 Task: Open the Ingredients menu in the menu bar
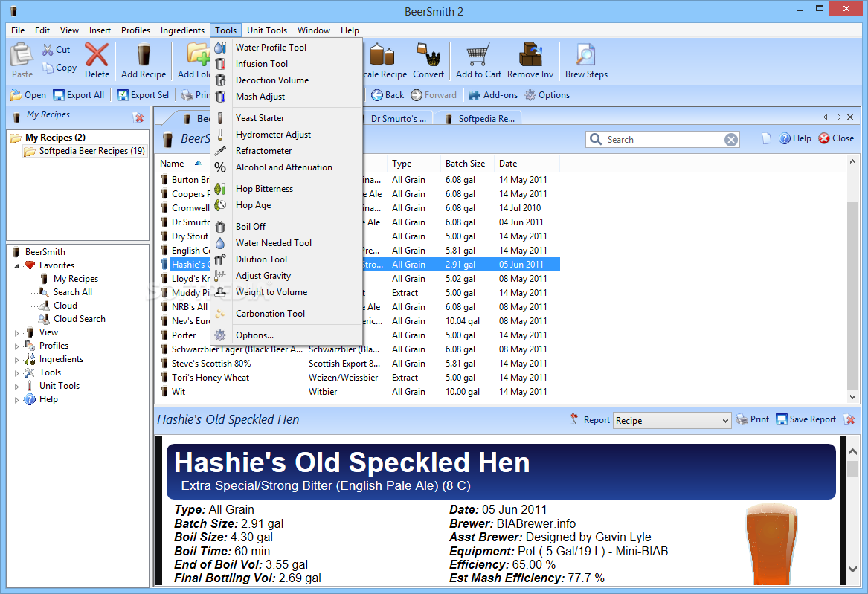(182, 30)
